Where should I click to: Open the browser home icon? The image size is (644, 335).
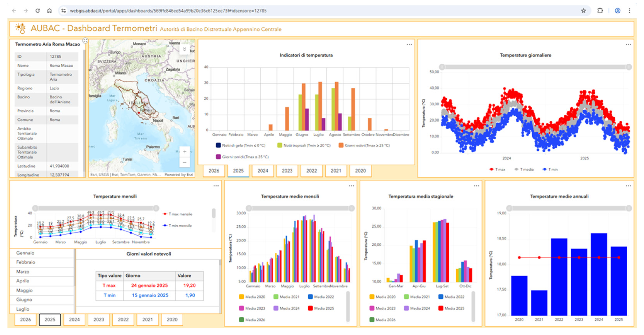[x=49, y=10]
